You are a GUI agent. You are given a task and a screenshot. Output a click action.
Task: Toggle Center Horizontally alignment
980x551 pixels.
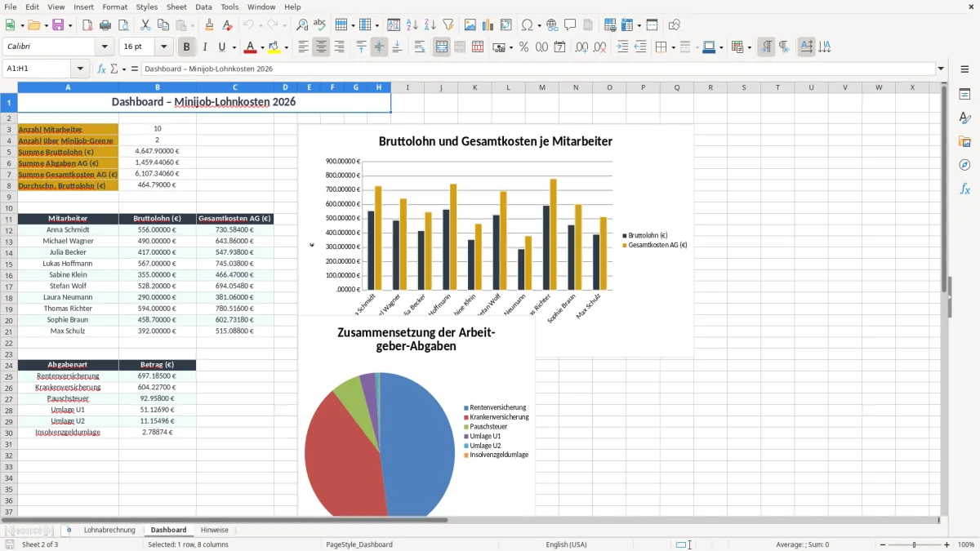tap(321, 47)
